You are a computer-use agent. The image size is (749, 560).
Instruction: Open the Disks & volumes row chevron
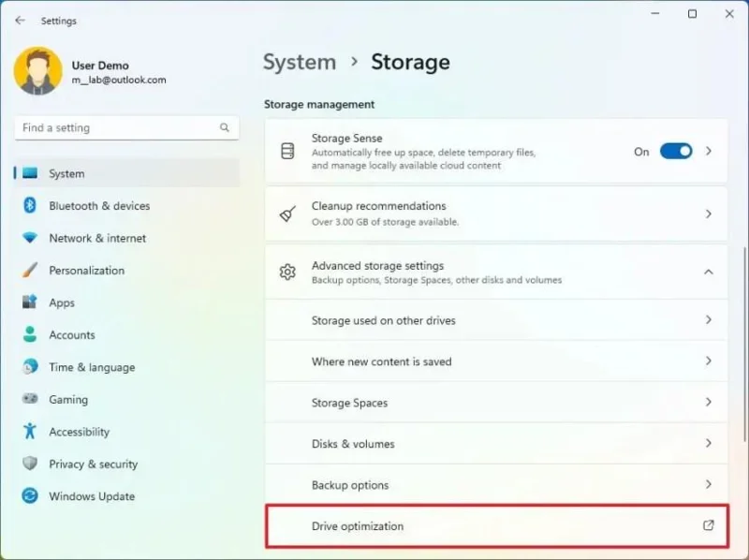coord(709,443)
